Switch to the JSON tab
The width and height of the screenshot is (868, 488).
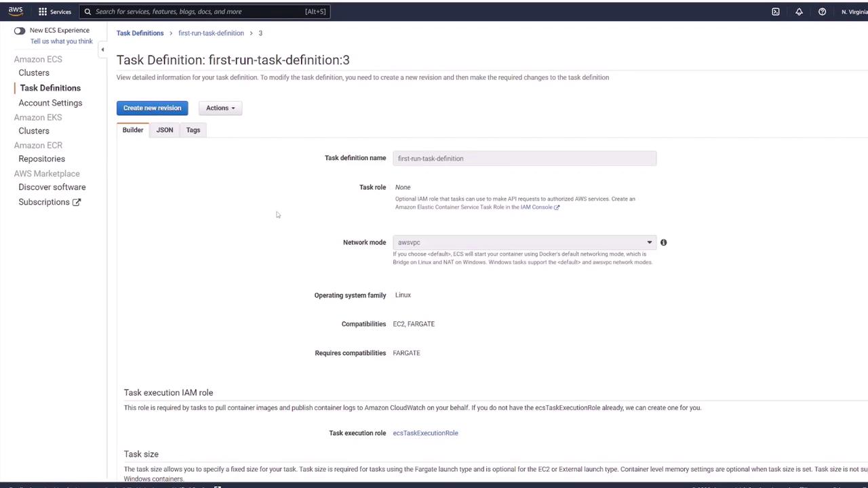(x=165, y=130)
